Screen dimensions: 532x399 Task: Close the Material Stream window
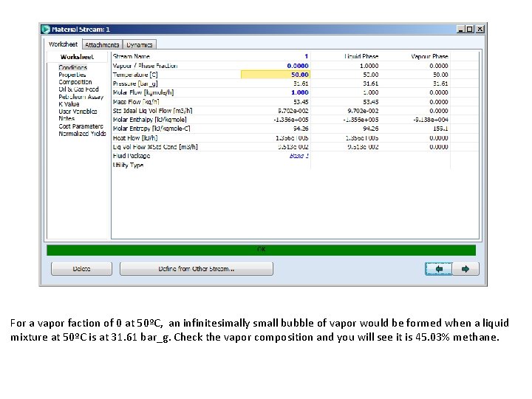(480, 30)
